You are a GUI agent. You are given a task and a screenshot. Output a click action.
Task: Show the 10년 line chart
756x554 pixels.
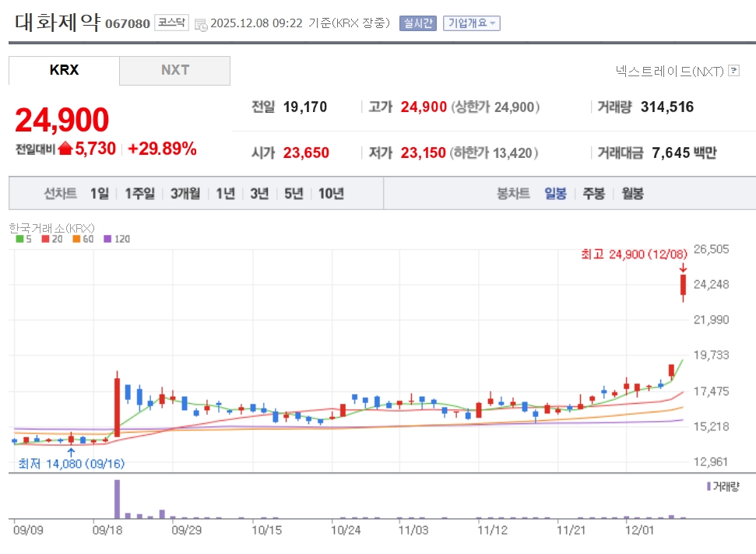(x=331, y=194)
